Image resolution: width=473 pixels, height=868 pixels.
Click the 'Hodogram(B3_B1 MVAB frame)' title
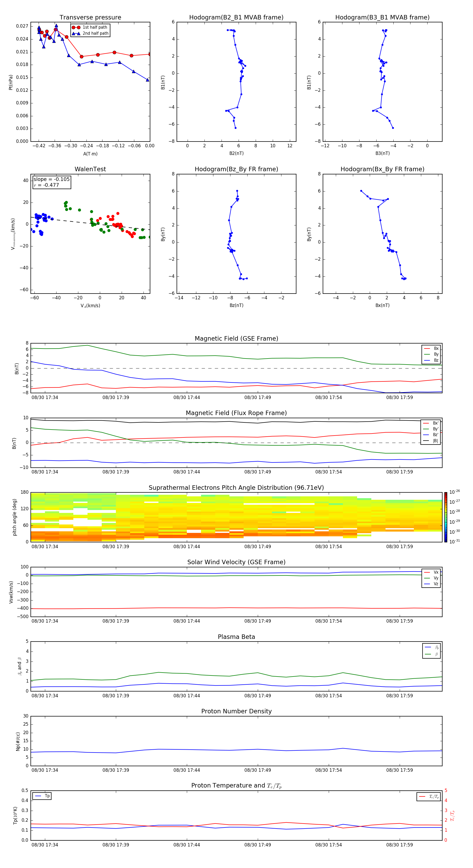coord(382,18)
